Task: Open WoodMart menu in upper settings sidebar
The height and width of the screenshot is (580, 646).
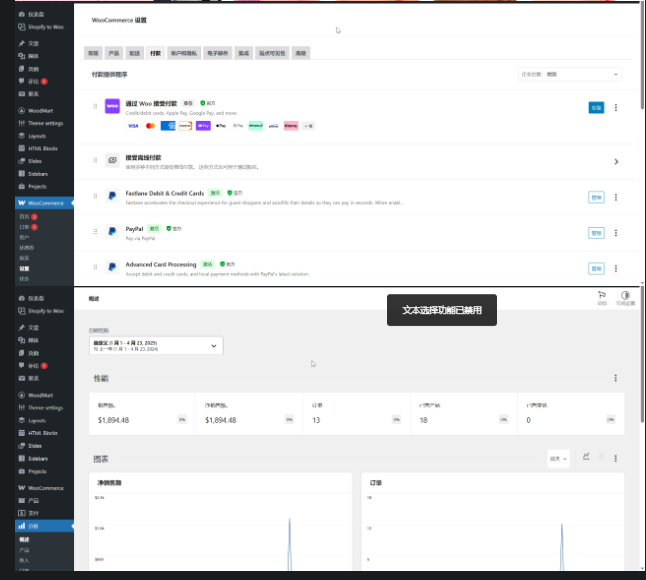Action: click(36, 110)
